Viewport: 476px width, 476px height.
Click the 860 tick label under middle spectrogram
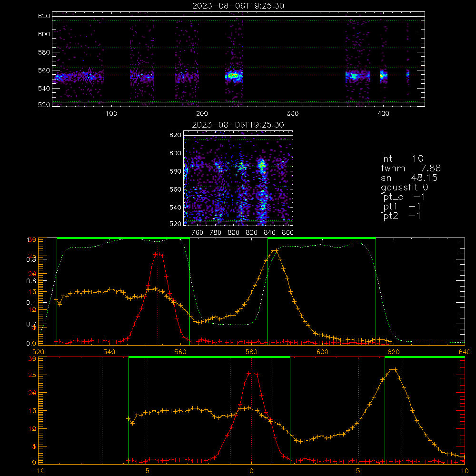point(288,233)
